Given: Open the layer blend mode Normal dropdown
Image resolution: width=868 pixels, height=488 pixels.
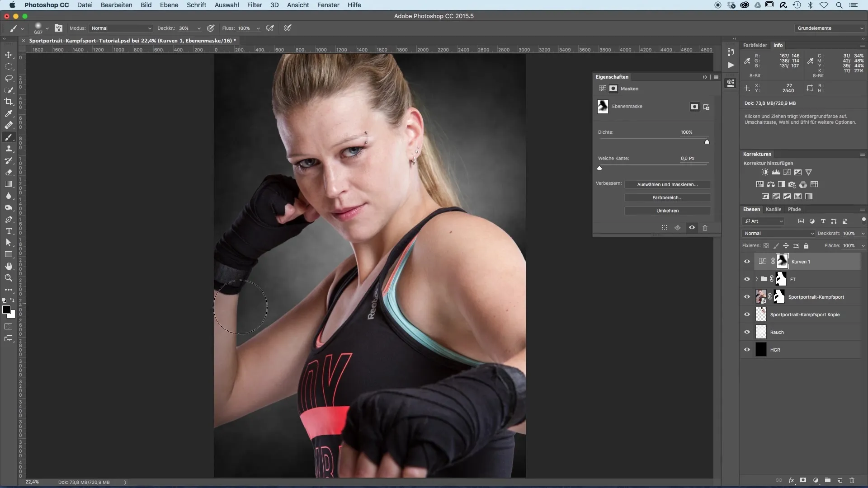Looking at the screenshot, I should coord(778,234).
